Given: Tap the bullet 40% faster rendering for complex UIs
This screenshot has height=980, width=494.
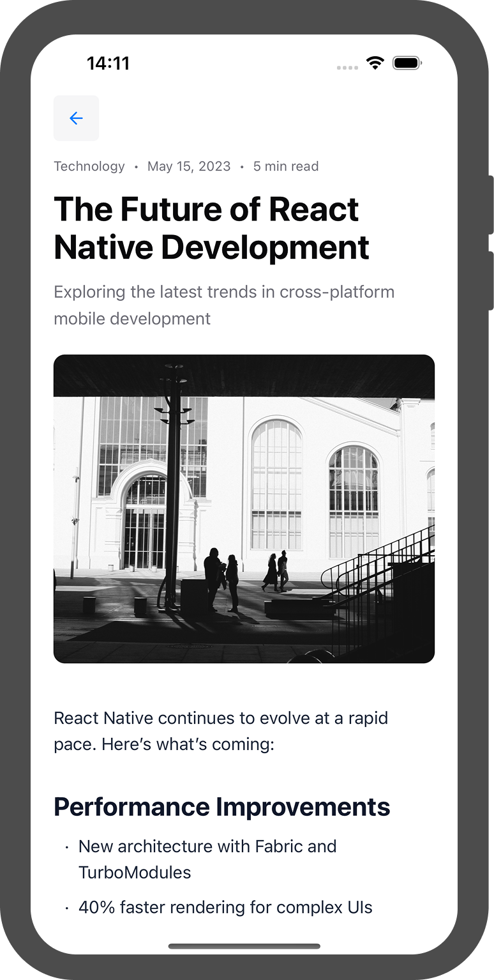Looking at the screenshot, I should [x=225, y=907].
